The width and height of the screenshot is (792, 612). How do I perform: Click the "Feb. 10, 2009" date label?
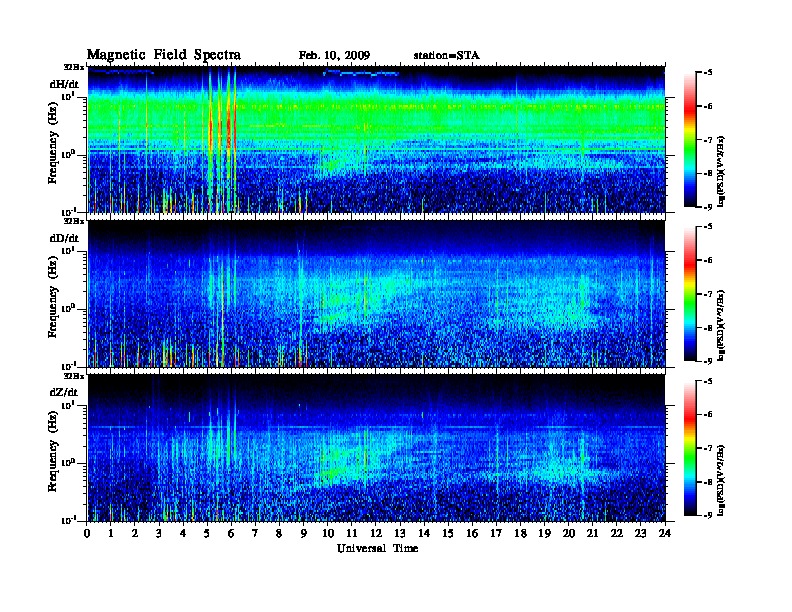[334, 56]
